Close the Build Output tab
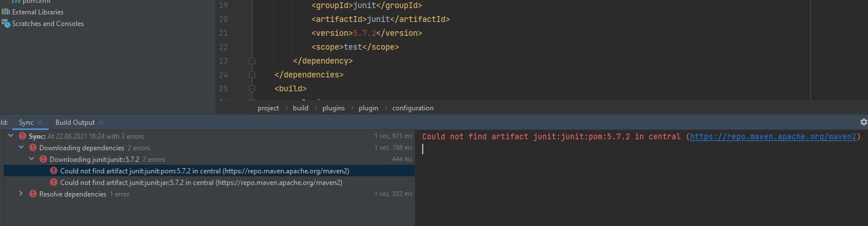Image resolution: width=868 pixels, height=226 pixels. 101,123
